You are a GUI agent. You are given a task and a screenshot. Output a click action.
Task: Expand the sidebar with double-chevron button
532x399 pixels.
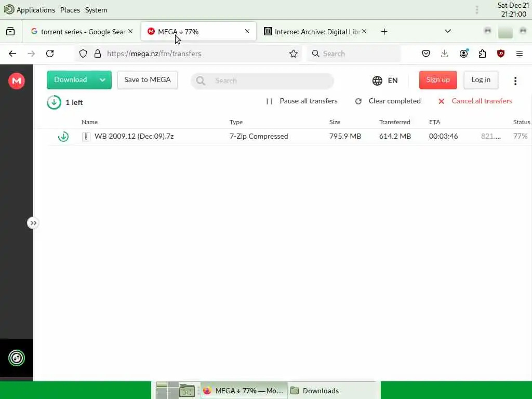pos(33,223)
